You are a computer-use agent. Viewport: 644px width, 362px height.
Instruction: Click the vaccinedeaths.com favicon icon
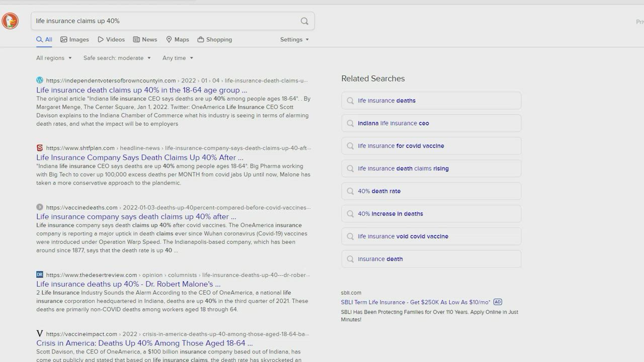click(x=40, y=207)
